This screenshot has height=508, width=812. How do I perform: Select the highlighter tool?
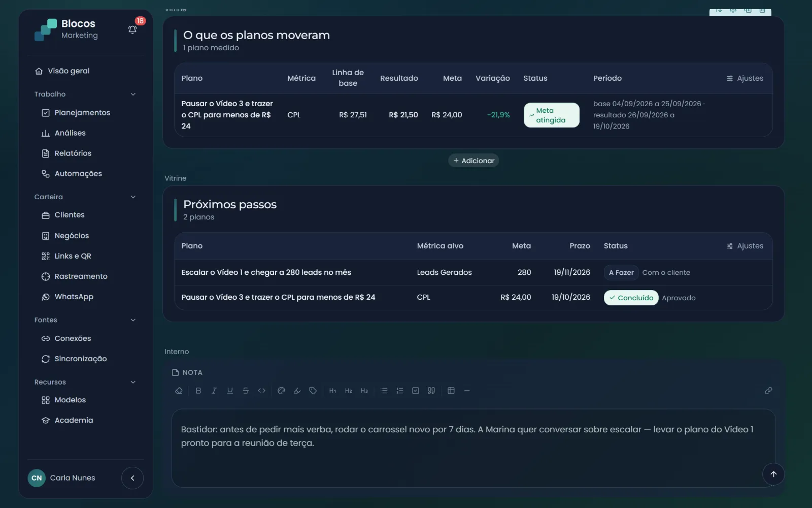pos(297,391)
